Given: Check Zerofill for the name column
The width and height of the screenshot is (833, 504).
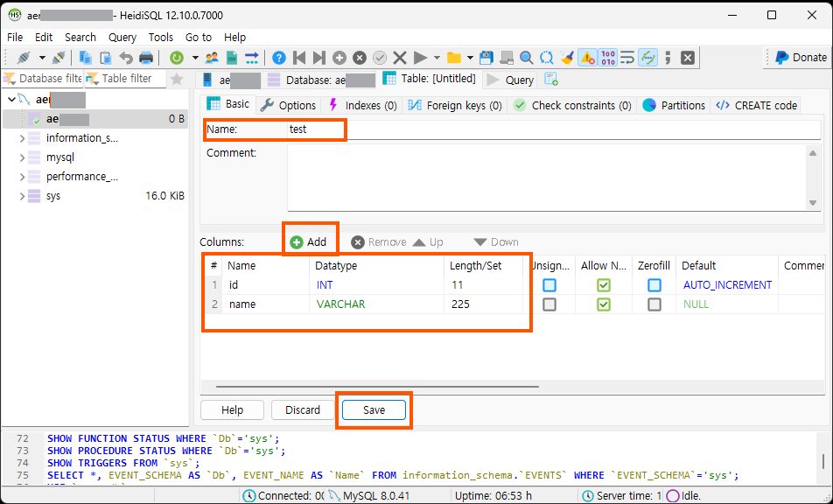Looking at the screenshot, I should point(654,304).
